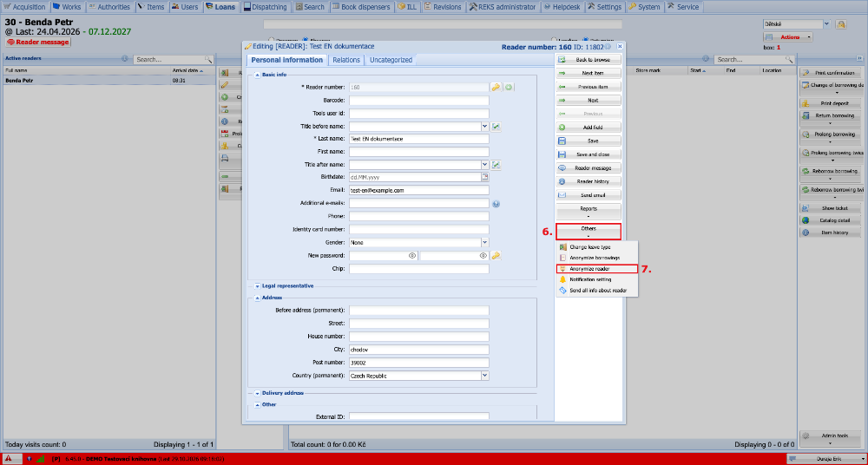Click Reader message button in edit dialog

pos(589,167)
